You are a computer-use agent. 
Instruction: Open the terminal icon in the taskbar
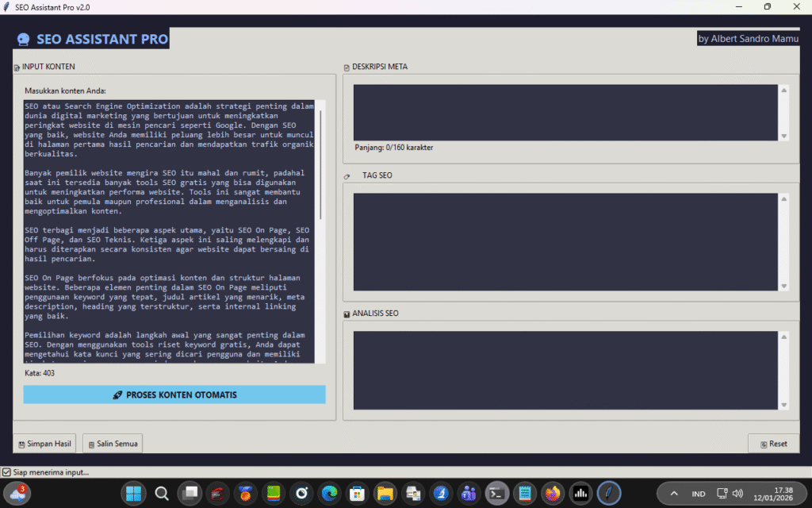pyautogui.click(x=496, y=493)
